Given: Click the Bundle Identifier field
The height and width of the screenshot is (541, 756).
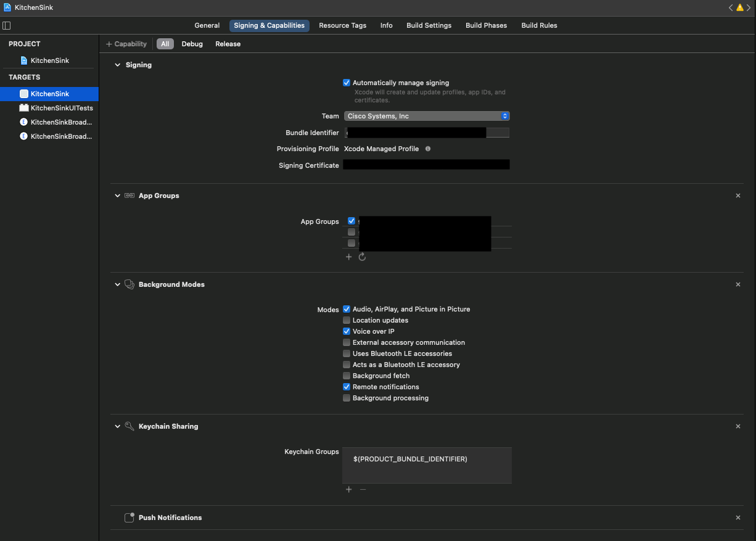Looking at the screenshot, I should 426,133.
